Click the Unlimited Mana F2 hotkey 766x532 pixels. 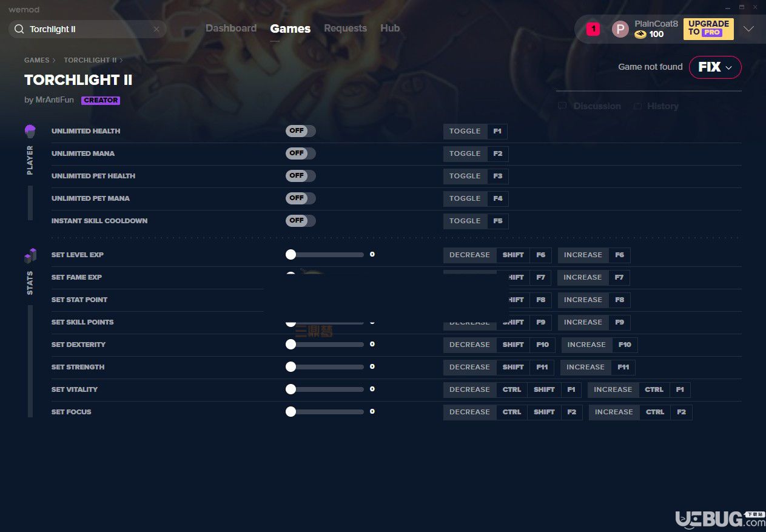[498, 153]
